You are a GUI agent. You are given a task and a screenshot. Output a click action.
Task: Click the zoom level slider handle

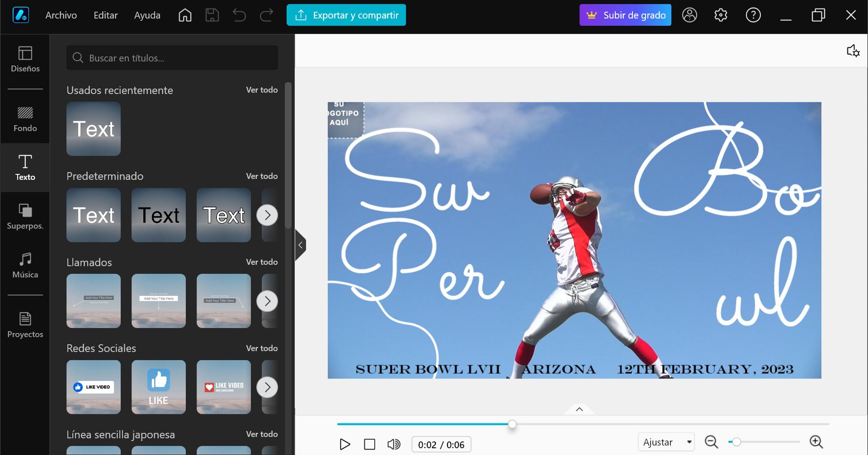coord(736,442)
